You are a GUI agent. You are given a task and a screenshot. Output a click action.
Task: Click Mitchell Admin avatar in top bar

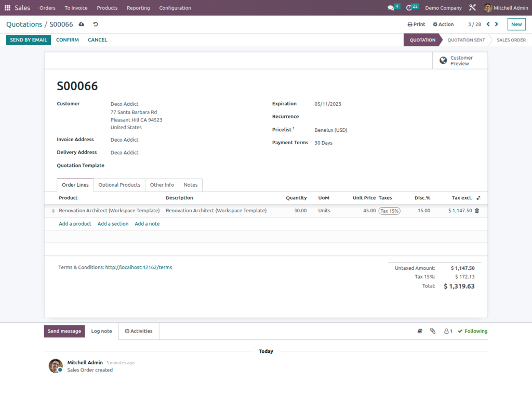487,8
